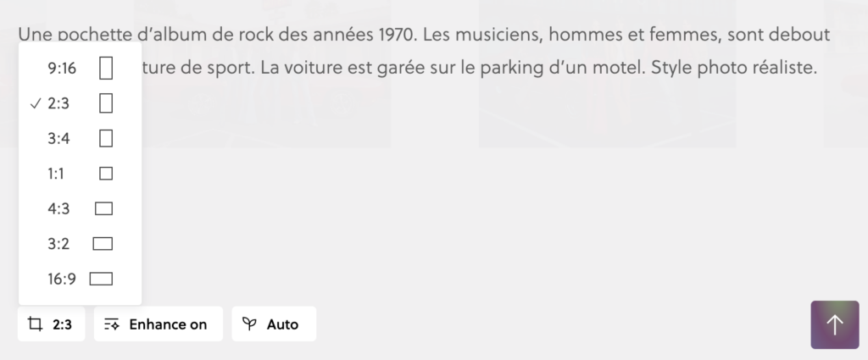The height and width of the screenshot is (360, 868).
Task: Click the sprout icon beside Auto
Action: click(249, 324)
